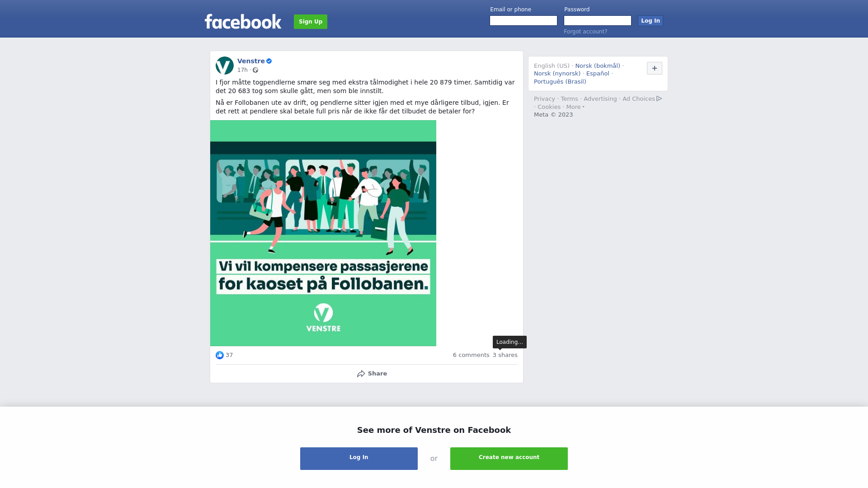Click the verified badge next to Venstre
The image size is (868, 488).
(269, 61)
